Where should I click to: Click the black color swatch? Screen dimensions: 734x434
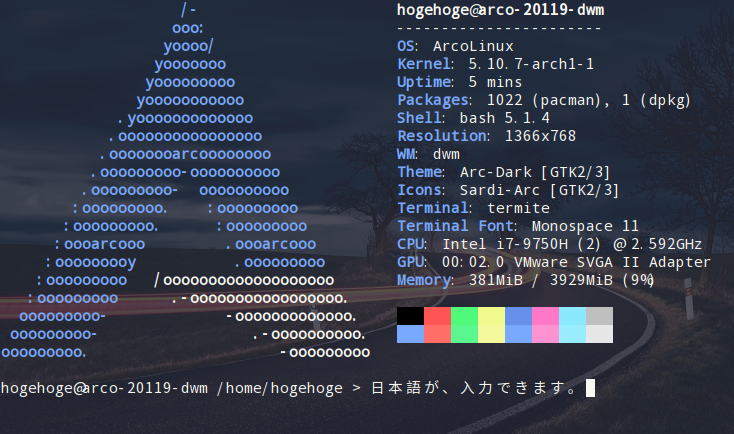[410, 316]
